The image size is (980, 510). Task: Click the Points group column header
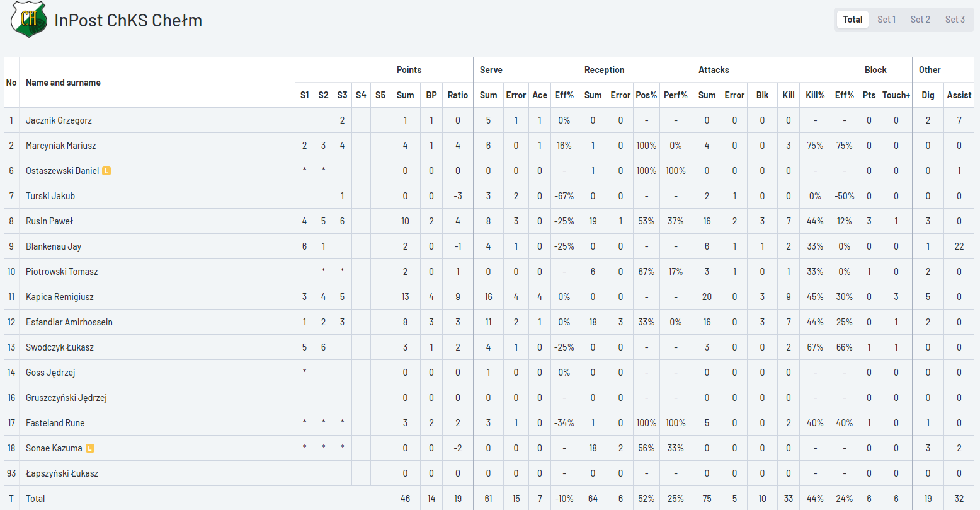click(409, 70)
